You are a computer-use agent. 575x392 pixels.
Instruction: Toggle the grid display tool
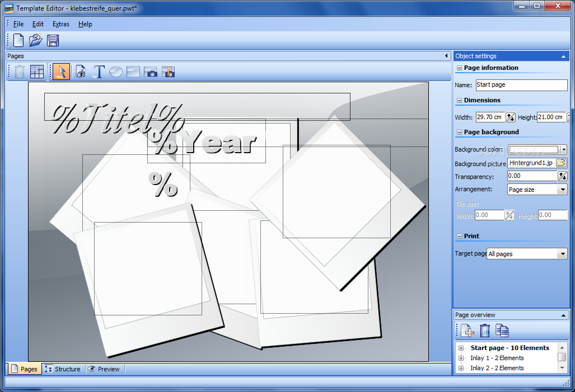coord(36,72)
